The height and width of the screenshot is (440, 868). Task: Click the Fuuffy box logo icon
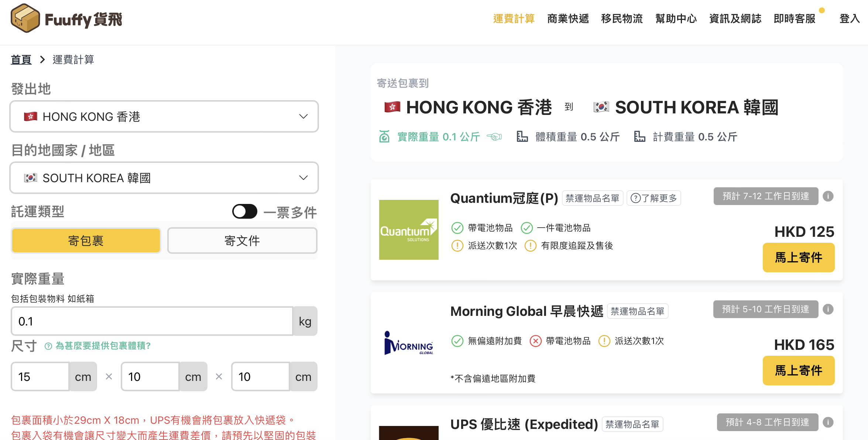tap(25, 18)
